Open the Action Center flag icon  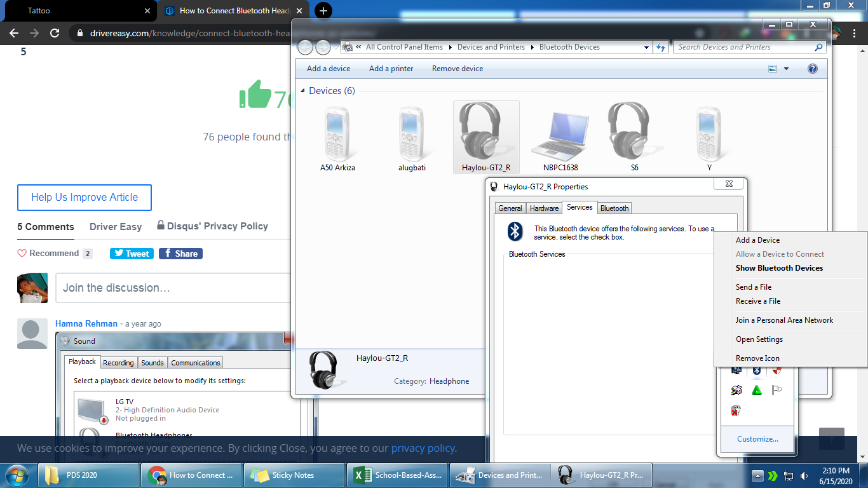pyautogui.click(x=776, y=390)
